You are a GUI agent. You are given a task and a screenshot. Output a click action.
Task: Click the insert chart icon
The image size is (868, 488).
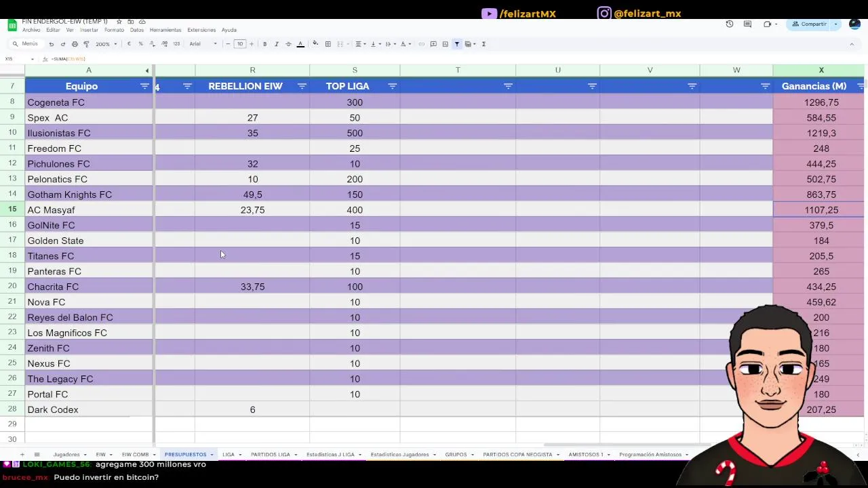(445, 44)
